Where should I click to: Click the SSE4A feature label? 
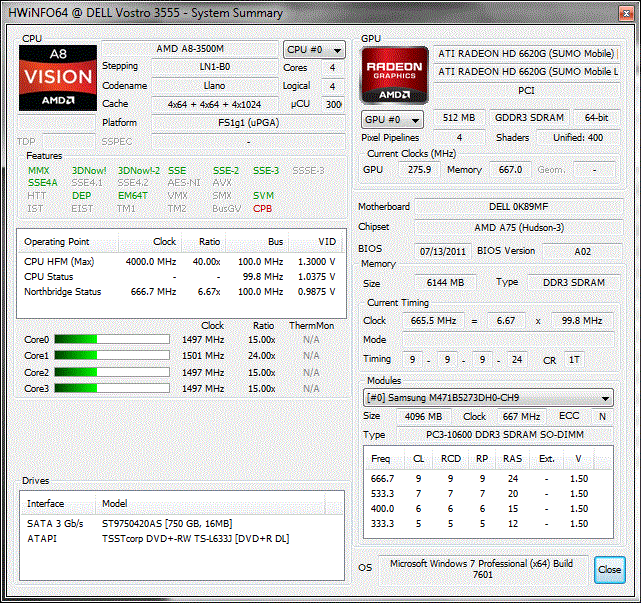pos(43,183)
